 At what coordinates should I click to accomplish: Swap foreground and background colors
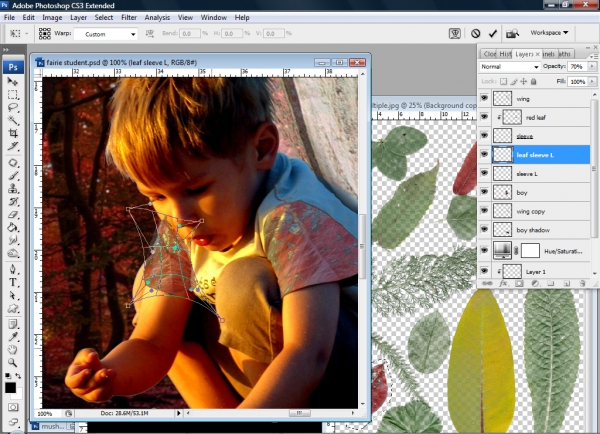18,376
